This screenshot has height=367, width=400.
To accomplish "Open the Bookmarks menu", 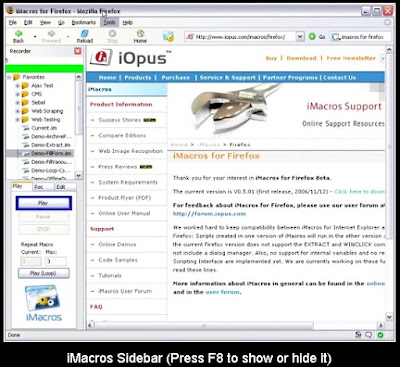I will [x=84, y=22].
